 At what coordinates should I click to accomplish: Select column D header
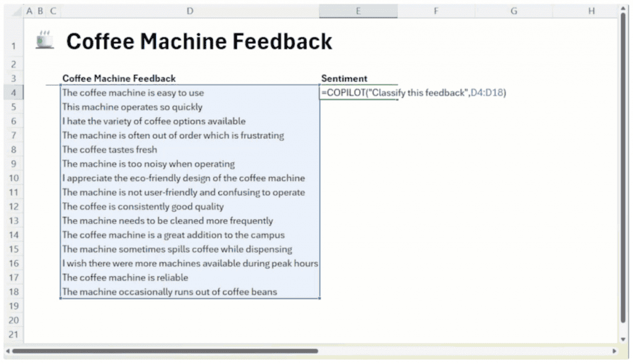190,11
